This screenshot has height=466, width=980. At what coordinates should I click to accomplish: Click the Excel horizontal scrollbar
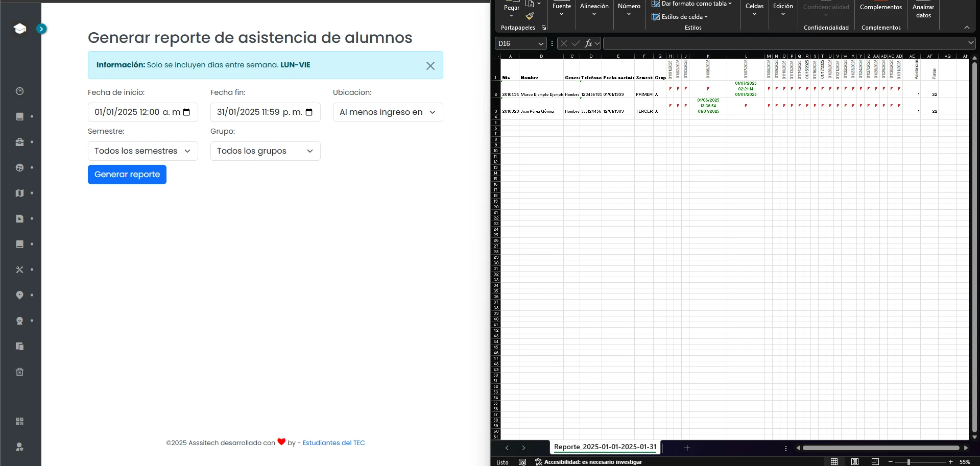coord(881,448)
